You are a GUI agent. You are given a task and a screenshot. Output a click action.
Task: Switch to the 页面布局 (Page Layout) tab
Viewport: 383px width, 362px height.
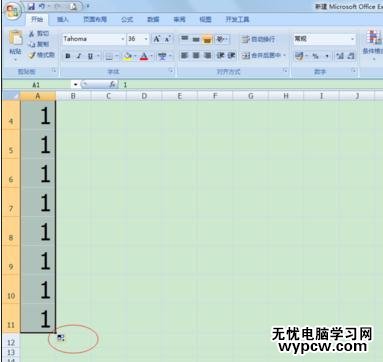click(x=95, y=20)
